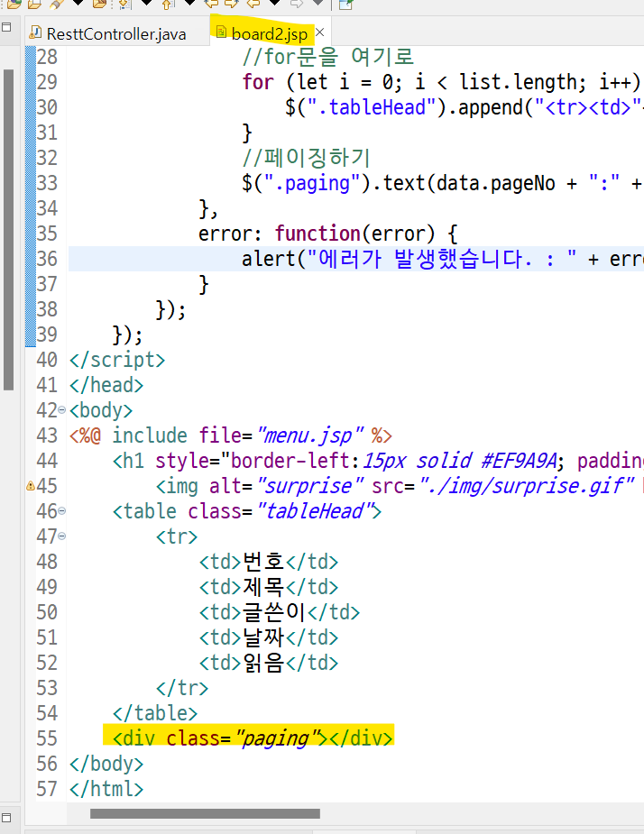Click line number 36 in the gutter
The height and width of the screenshot is (834, 644).
pyautogui.click(x=47, y=259)
